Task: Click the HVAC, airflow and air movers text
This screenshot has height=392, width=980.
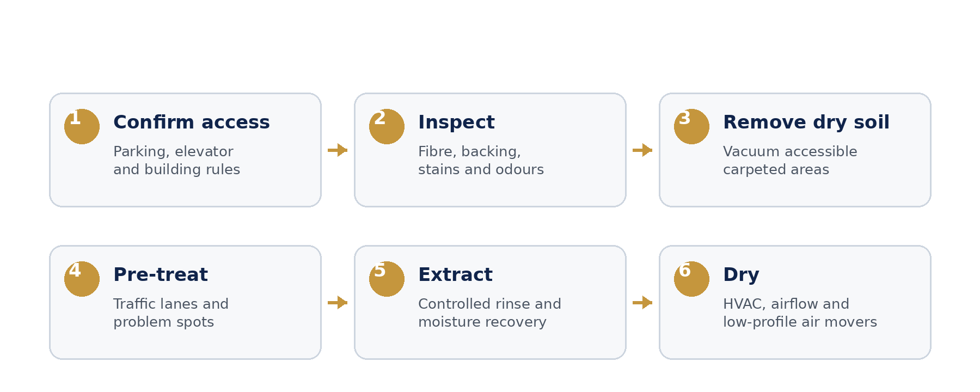Action: coord(800,313)
